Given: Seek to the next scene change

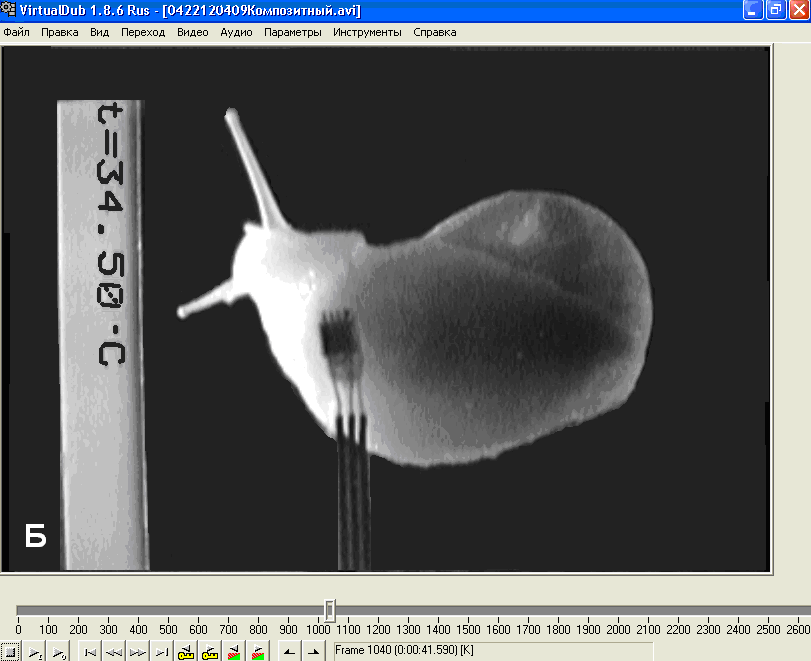Looking at the screenshot, I should click(x=258, y=652).
